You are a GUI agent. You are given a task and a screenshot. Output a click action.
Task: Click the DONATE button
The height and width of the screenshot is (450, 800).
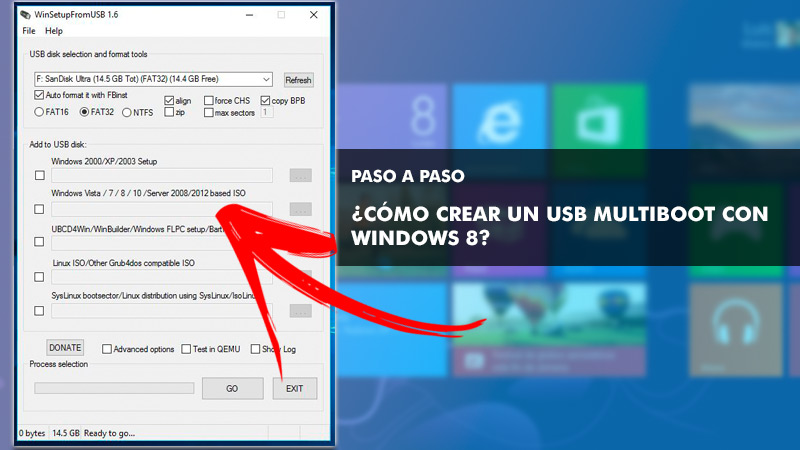click(x=65, y=348)
